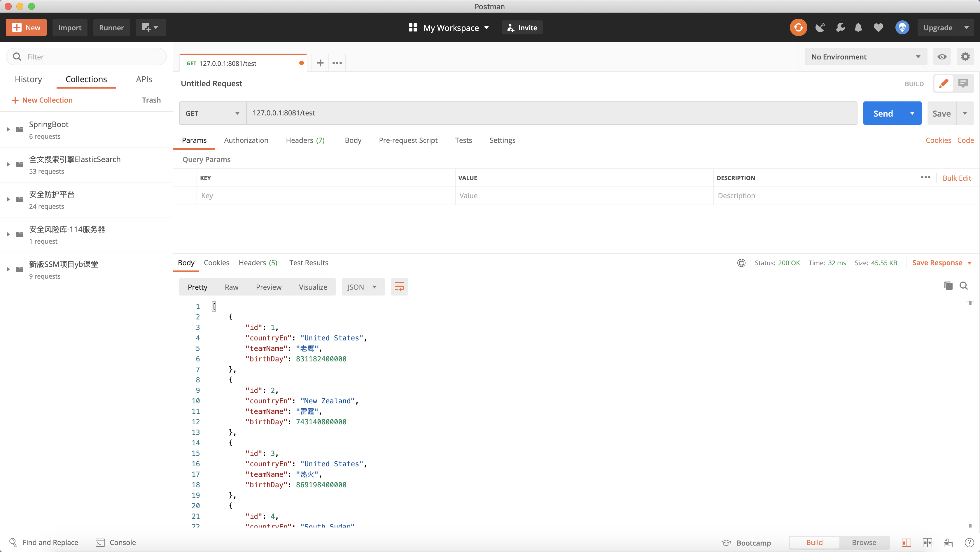Screen dimensions: 980x552
Task: Open the Pre-request Script tab
Action: [x=408, y=140]
